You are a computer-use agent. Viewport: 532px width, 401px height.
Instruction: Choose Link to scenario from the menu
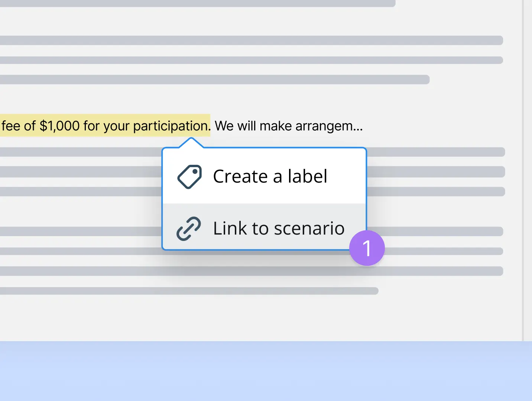pyautogui.click(x=278, y=228)
